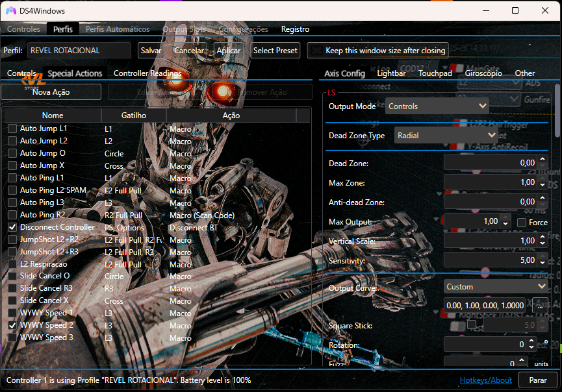This screenshot has height=392, width=562.
Task: Select the WYWY Speed 3 row name
Action: 47,337
